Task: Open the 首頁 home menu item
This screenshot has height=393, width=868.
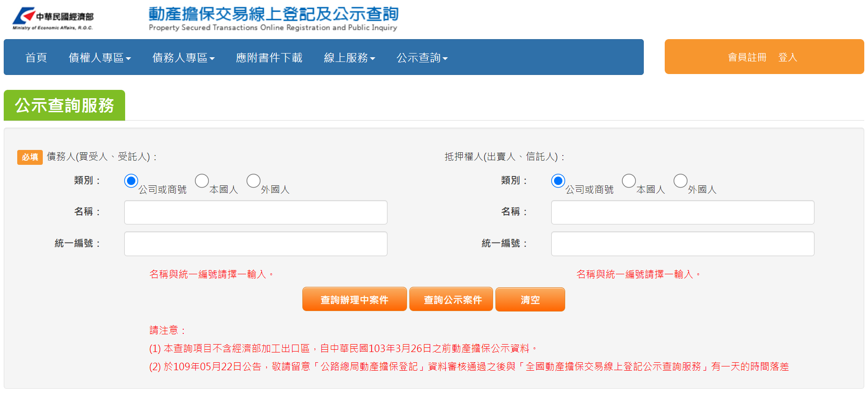Action: coord(36,58)
